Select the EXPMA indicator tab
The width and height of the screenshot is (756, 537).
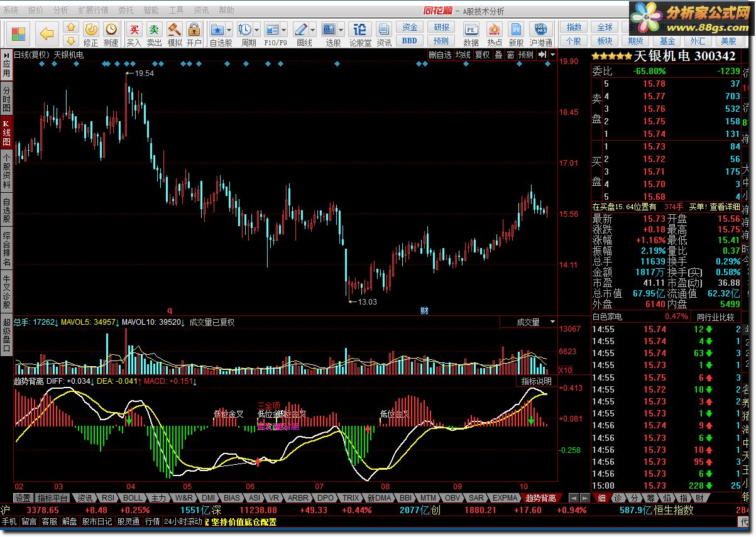(x=504, y=497)
